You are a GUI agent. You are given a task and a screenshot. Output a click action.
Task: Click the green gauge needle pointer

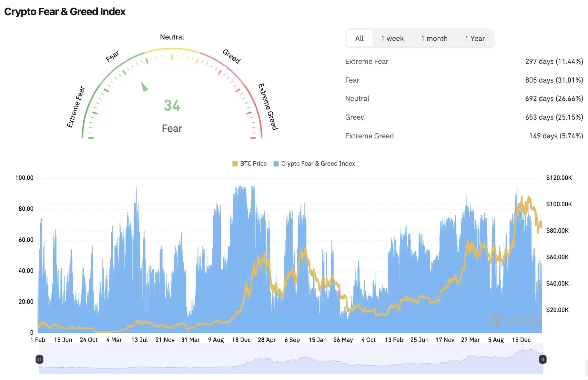click(144, 86)
